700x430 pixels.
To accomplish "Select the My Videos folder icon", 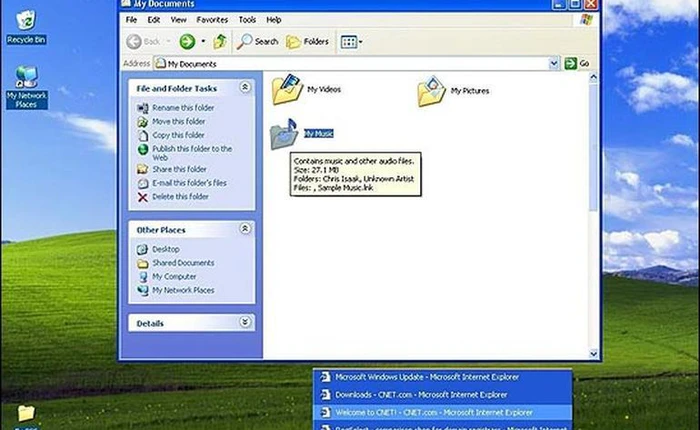I will pyautogui.click(x=287, y=90).
